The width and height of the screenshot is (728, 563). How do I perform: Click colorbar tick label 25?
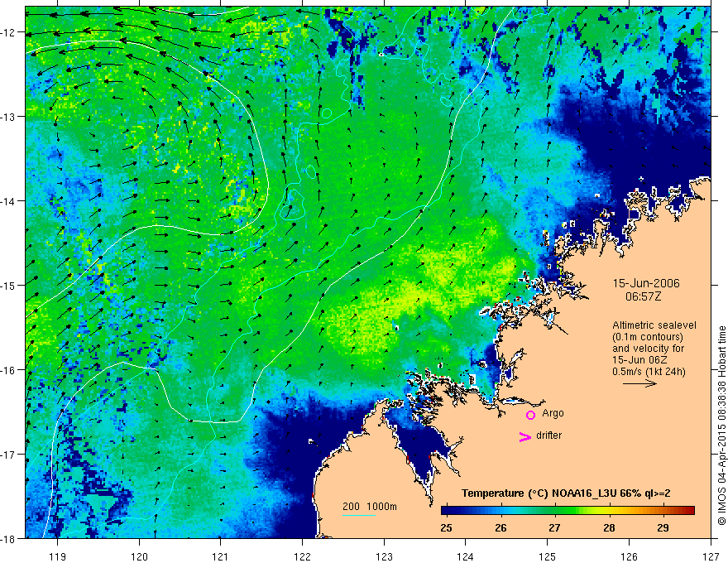(446, 528)
